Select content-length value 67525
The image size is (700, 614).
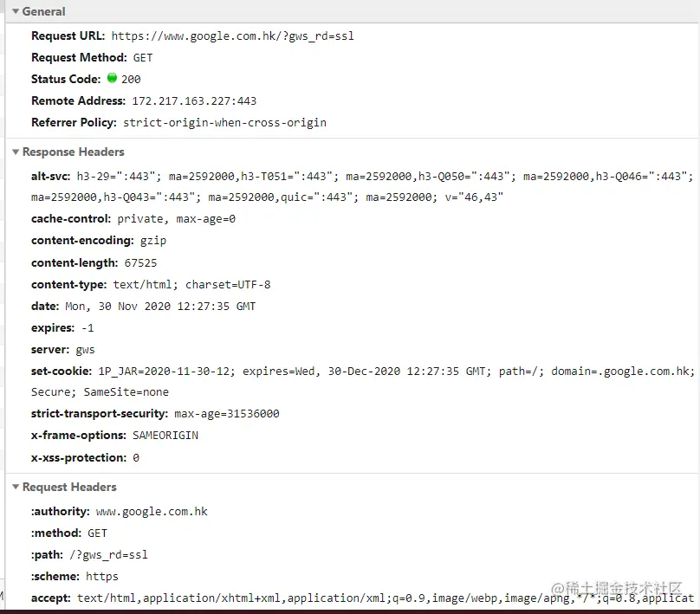coord(140,262)
